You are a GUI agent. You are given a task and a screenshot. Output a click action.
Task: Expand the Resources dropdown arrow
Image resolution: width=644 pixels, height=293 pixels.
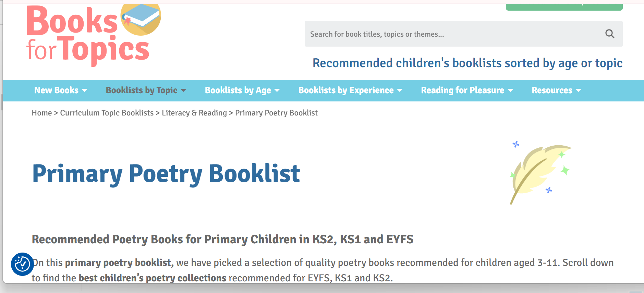pos(578,90)
